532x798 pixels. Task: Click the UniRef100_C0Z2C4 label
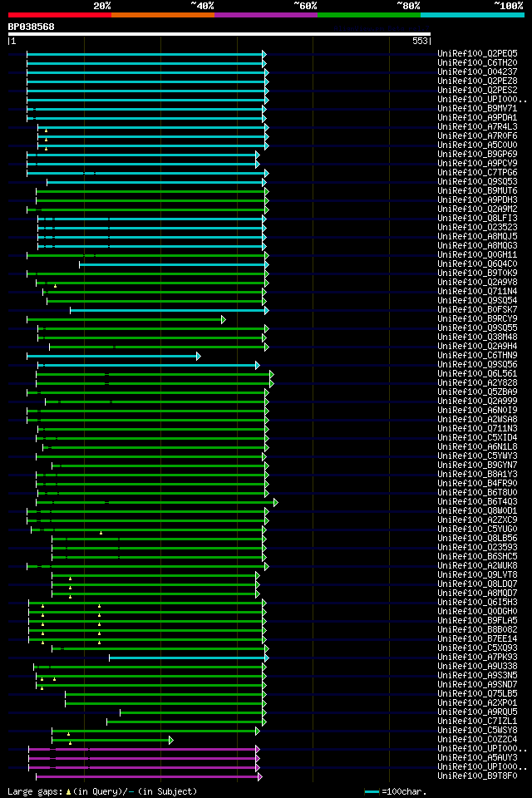(x=477, y=741)
